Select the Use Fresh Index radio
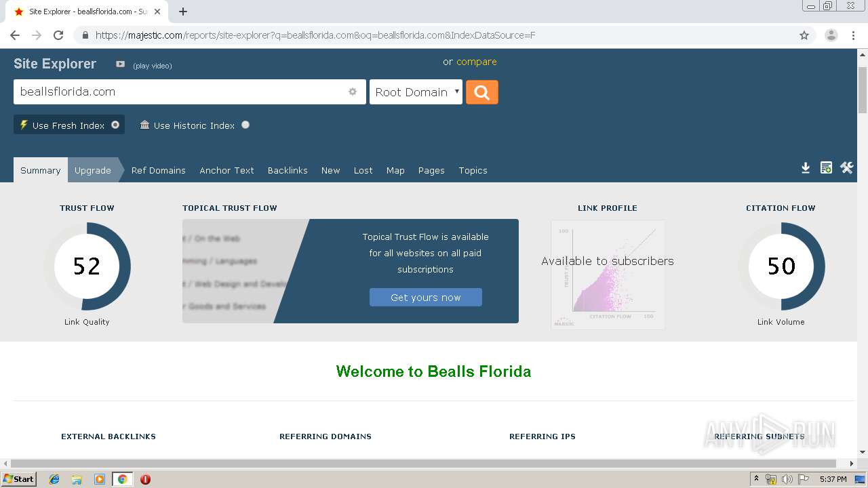Viewport: 868px width, 488px height. pyautogui.click(x=115, y=125)
